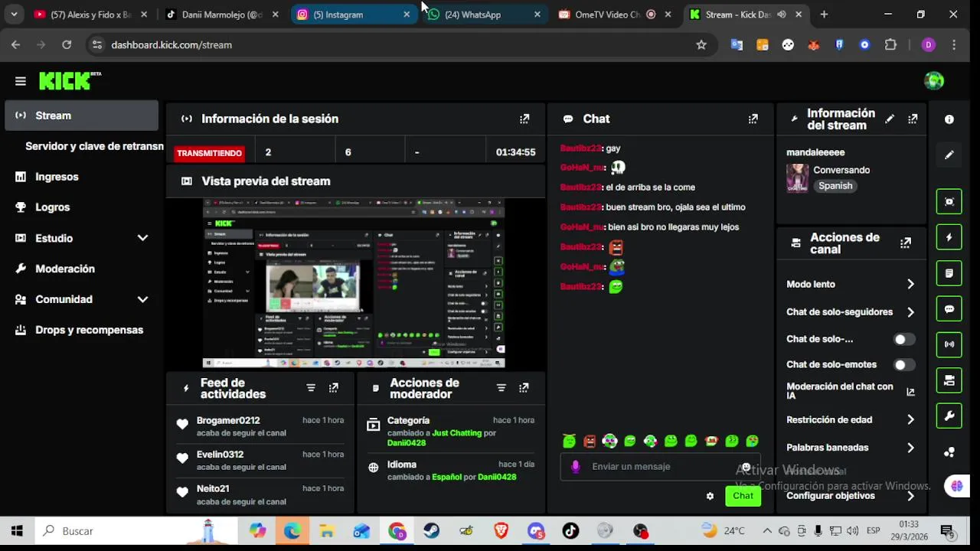The image size is (980, 551).
Task: Pop out the Acciones de canal panel
Action: 906,243
